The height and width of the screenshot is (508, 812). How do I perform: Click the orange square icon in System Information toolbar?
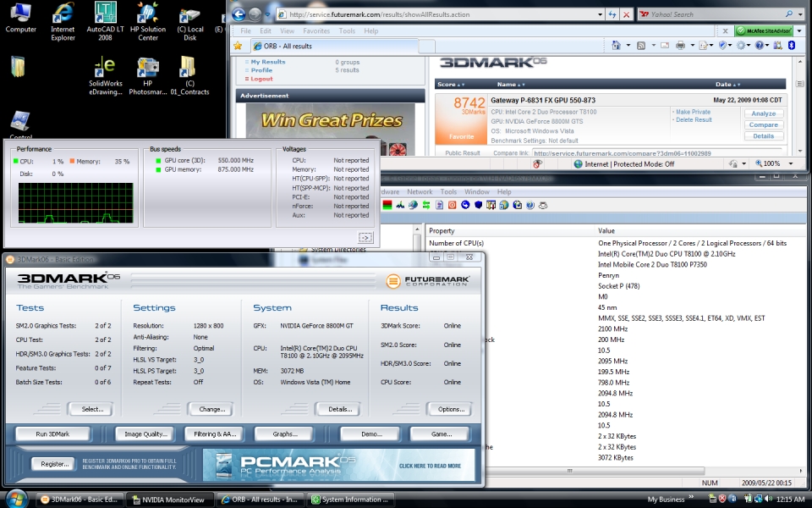click(x=452, y=205)
